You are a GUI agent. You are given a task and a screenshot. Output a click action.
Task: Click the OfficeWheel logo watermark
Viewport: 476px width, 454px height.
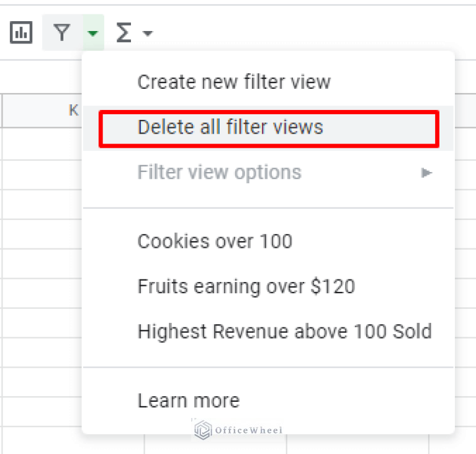238,430
